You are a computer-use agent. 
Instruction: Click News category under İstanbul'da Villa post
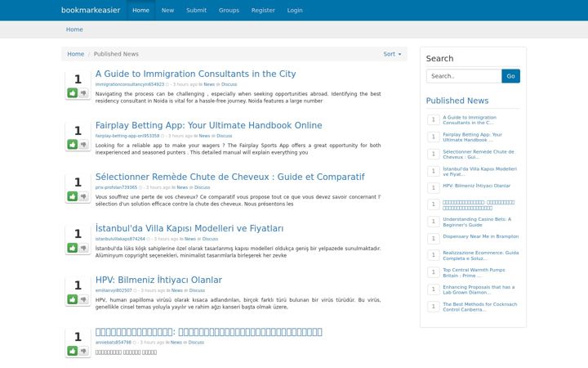pos(190,239)
